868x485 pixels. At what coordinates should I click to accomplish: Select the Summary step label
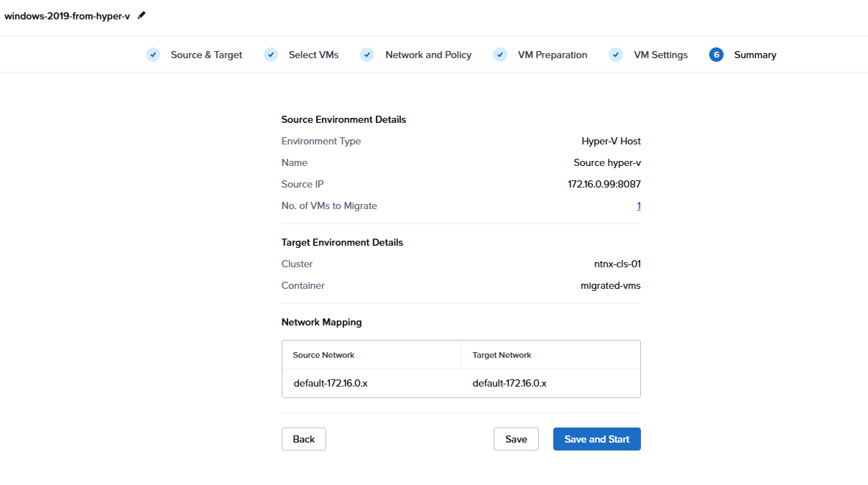click(x=755, y=55)
